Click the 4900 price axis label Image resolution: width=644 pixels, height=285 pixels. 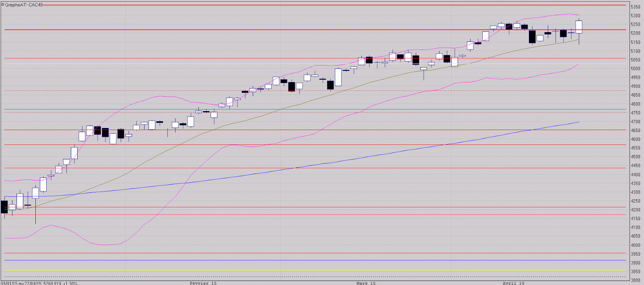coord(635,86)
